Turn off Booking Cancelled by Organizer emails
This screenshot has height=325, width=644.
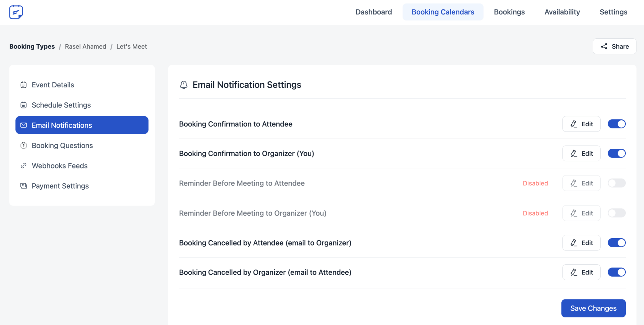point(616,272)
